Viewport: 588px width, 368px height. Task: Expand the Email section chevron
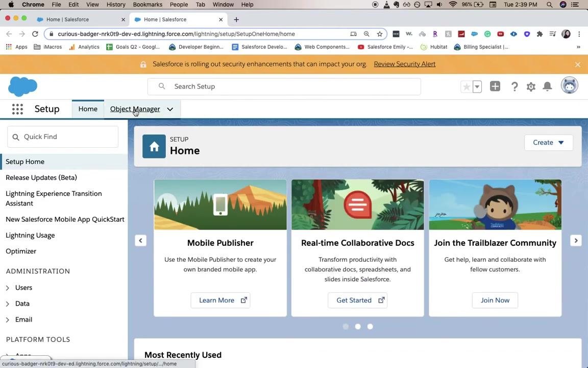[x=8, y=320]
